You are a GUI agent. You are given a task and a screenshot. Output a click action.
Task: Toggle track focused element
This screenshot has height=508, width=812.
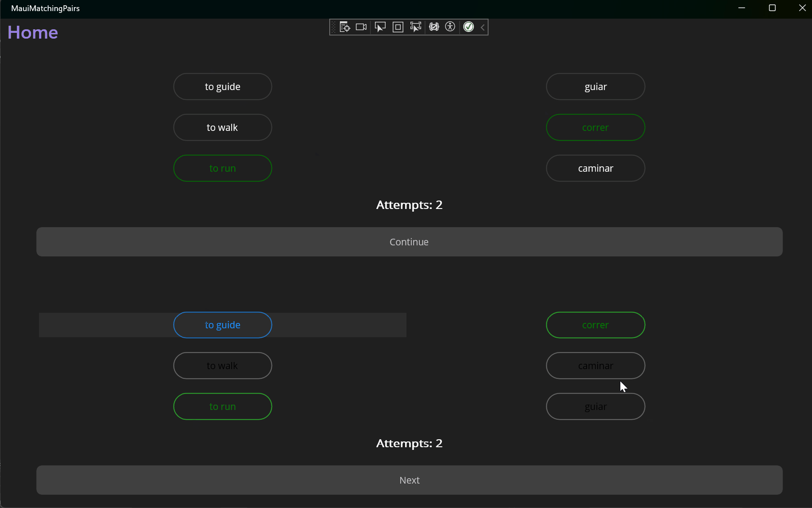[416, 27]
